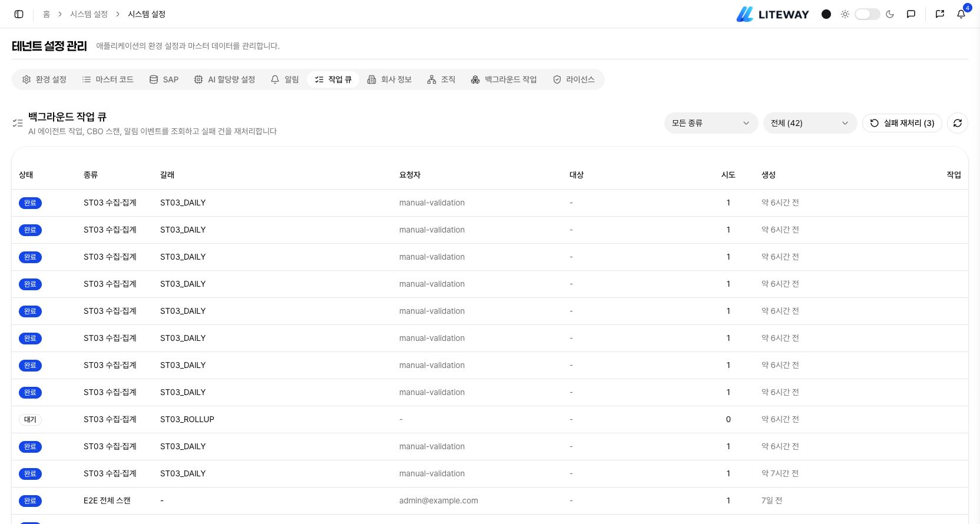Screen dimensions: 980x524
Task: Click the 대상 column header
Action: 577,175
